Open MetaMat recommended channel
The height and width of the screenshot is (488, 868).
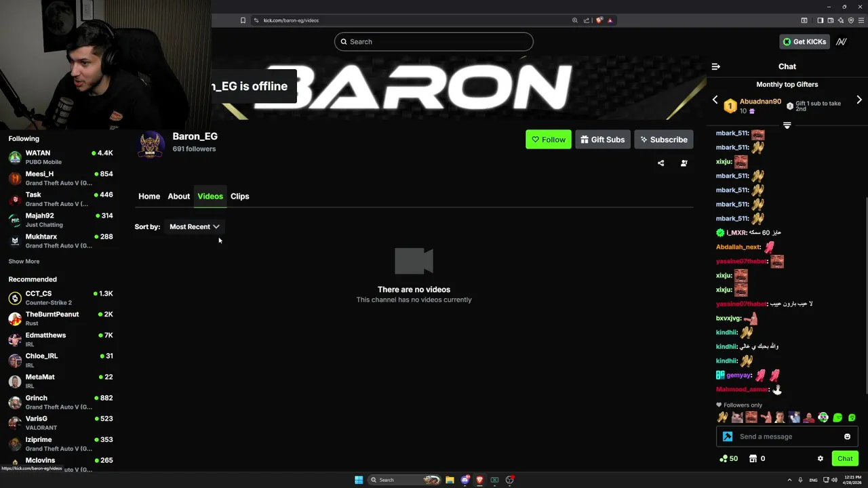click(61, 381)
